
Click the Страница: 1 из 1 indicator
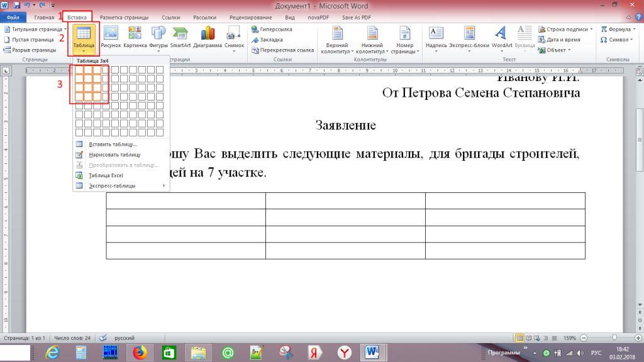click(x=25, y=337)
